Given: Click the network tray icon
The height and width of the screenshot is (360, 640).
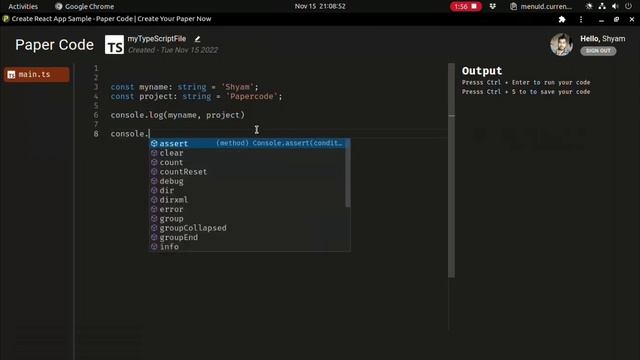Looking at the screenshot, I should pyautogui.click(x=602, y=6).
